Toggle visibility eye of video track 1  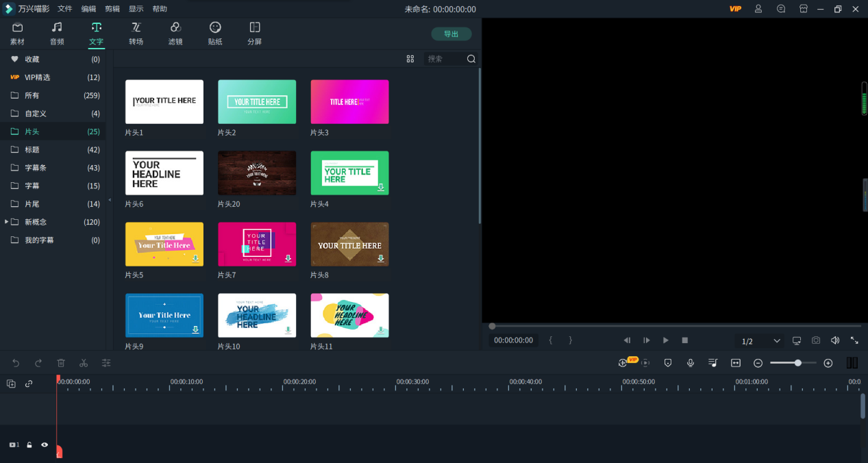[45, 445]
